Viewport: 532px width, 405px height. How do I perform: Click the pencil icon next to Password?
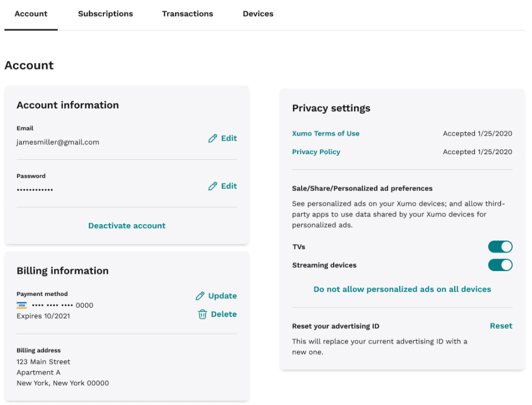coord(213,186)
